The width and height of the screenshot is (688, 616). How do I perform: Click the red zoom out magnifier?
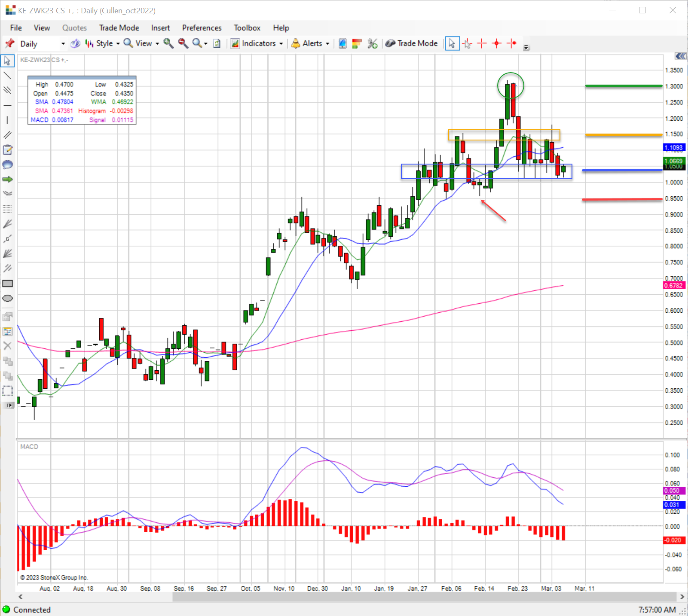(183, 43)
